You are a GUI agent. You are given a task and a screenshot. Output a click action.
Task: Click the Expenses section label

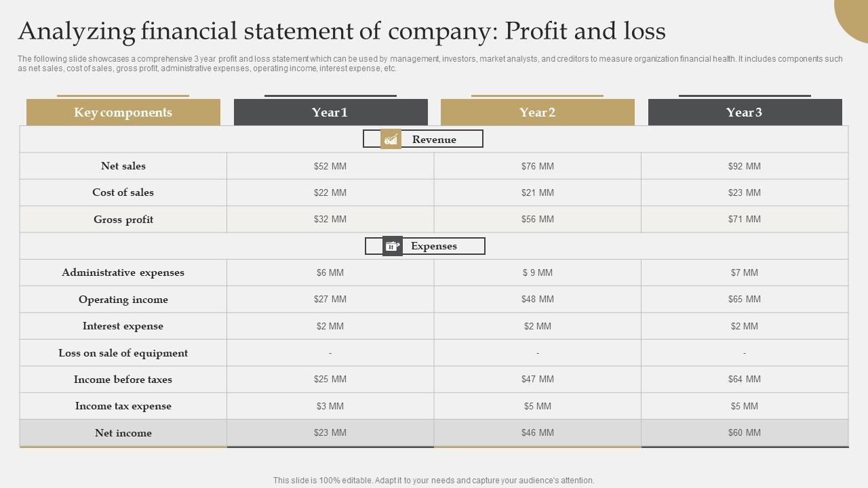pyautogui.click(x=434, y=246)
